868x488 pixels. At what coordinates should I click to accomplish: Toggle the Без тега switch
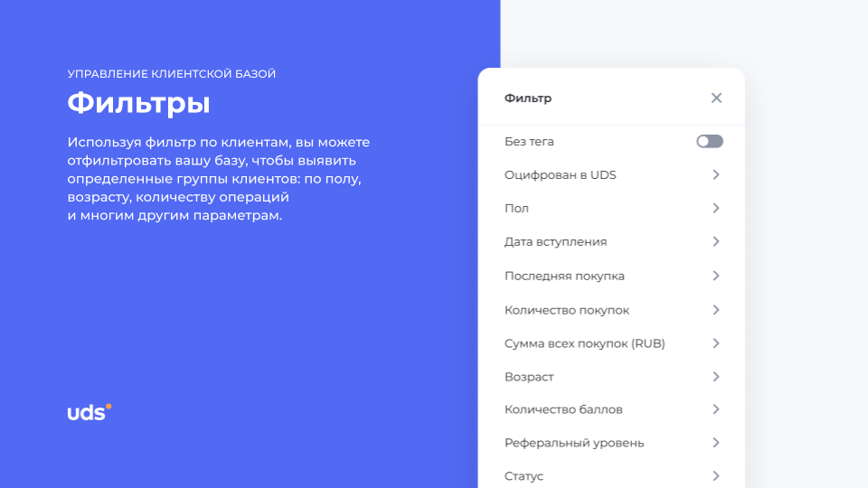coord(710,142)
